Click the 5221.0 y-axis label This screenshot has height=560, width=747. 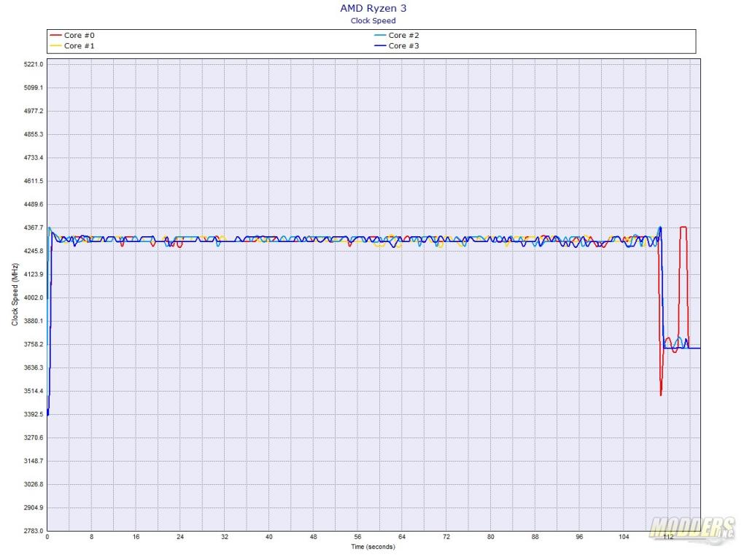click(34, 64)
